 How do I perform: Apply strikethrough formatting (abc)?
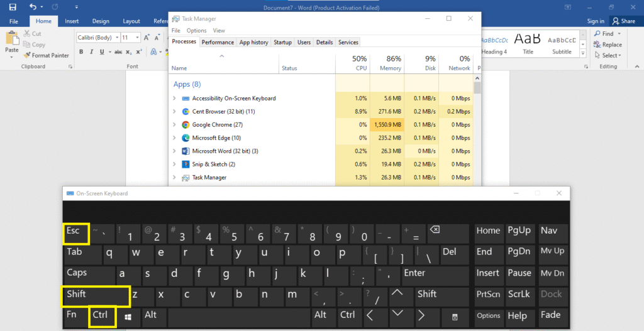coord(118,52)
